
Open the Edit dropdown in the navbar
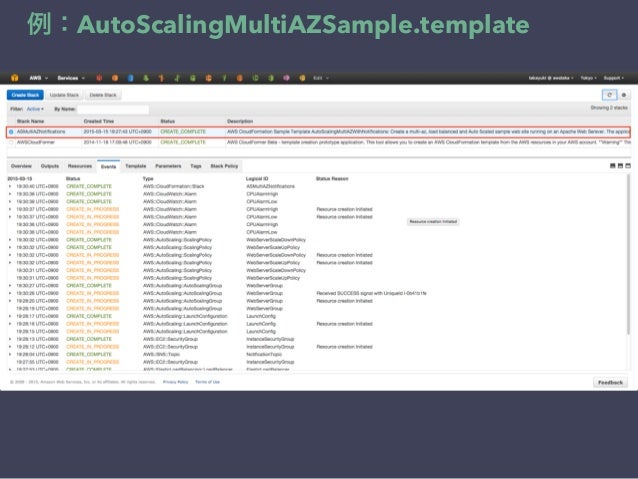[x=321, y=78]
